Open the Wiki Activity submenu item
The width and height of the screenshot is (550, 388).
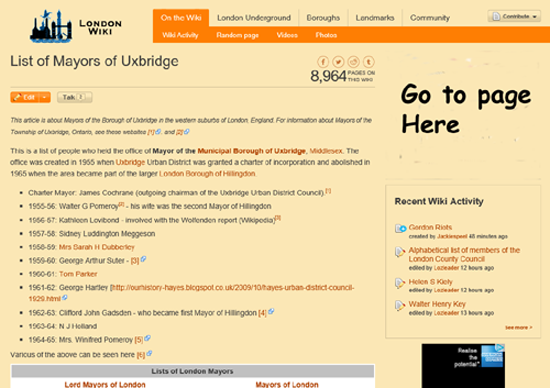[x=180, y=35]
